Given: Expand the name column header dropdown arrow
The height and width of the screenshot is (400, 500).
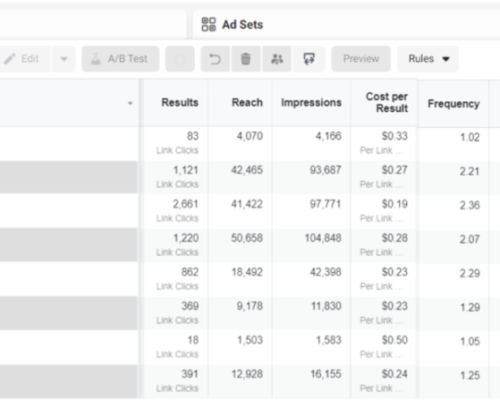Looking at the screenshot, I should (x=130, y=103).
